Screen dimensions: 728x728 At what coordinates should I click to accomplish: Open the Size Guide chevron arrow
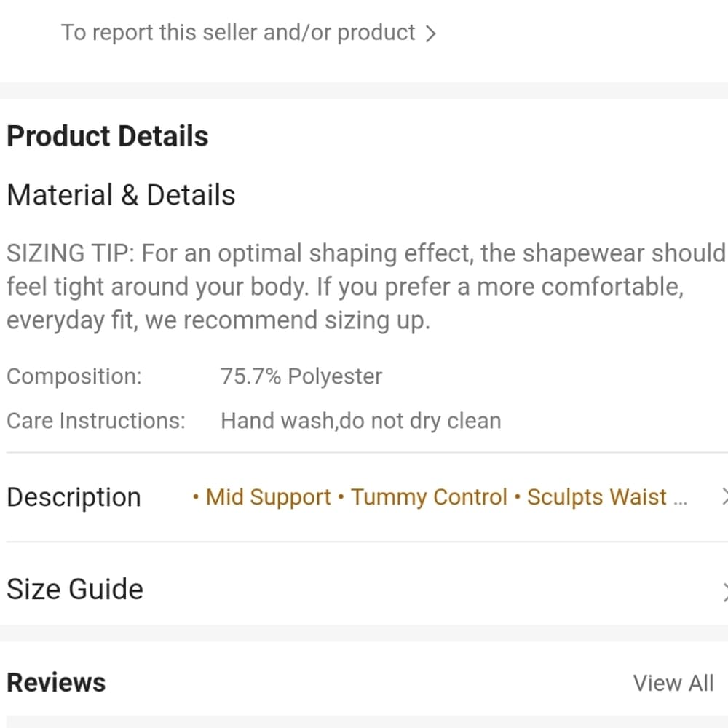[x=725, y=590]
